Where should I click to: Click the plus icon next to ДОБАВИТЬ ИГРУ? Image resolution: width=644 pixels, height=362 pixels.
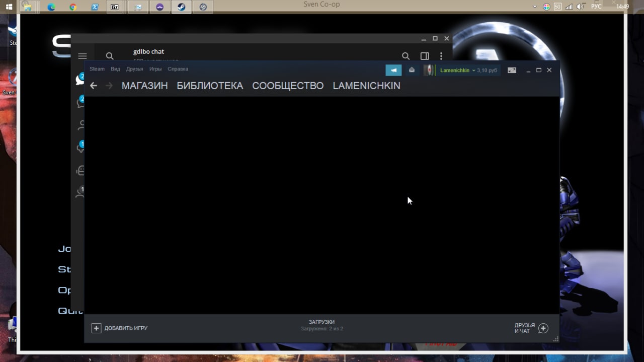click(96, 328)
